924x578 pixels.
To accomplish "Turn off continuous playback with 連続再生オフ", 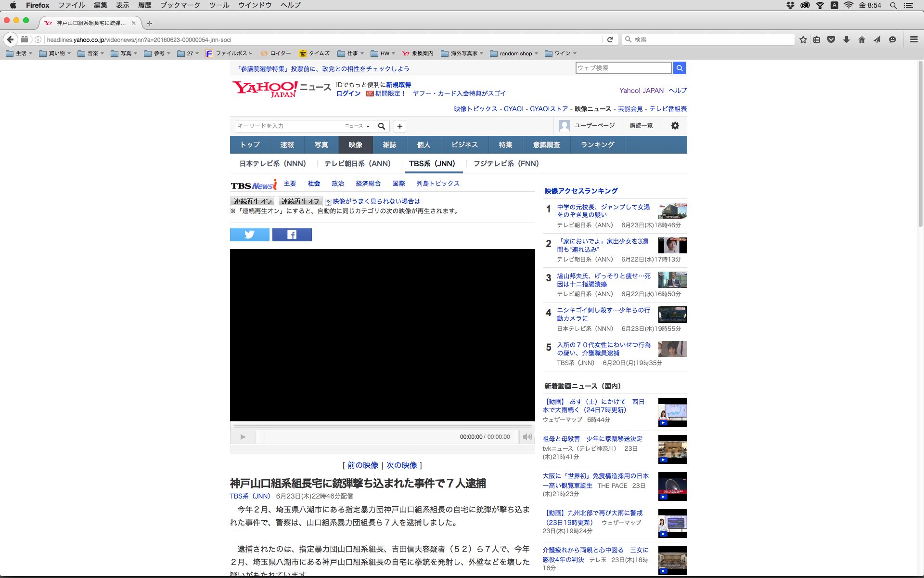I will point(300,201).
